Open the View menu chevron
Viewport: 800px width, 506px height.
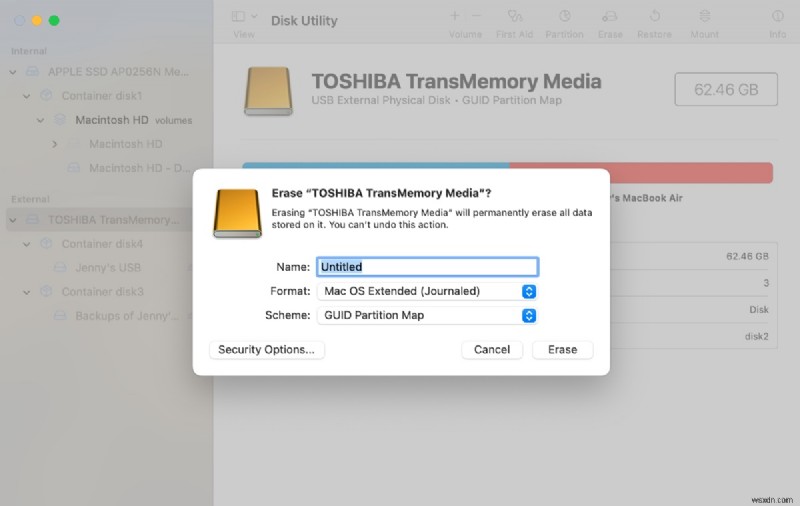(254, 16)
